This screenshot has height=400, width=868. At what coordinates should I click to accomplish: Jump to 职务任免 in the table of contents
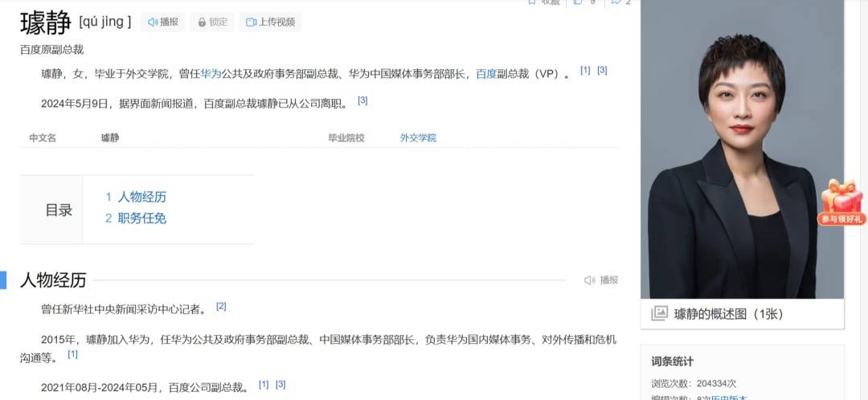click(141, 218)
